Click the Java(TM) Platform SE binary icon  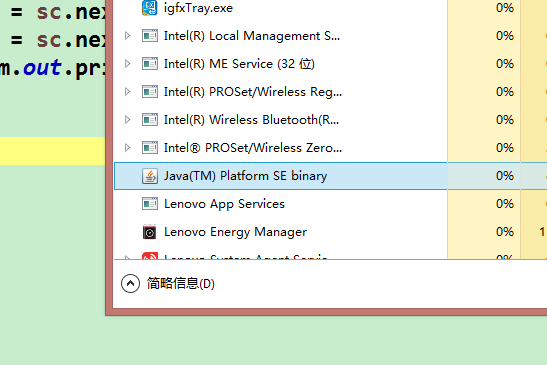point(150,176)
